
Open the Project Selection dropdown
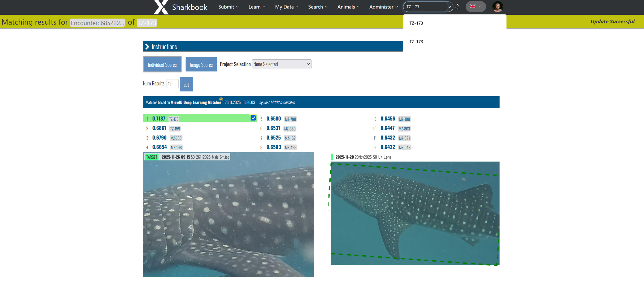click(x=281, y=64)
